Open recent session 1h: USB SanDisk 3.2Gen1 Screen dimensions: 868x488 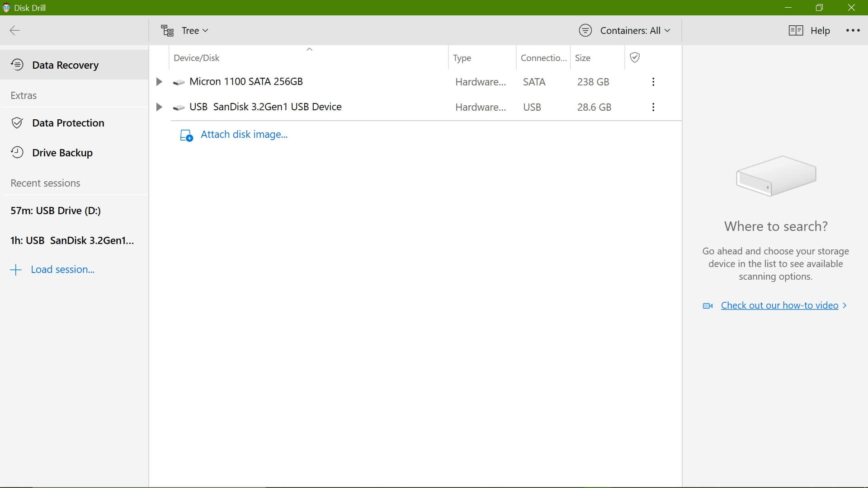pyautogui.click(x=72, y=240)
